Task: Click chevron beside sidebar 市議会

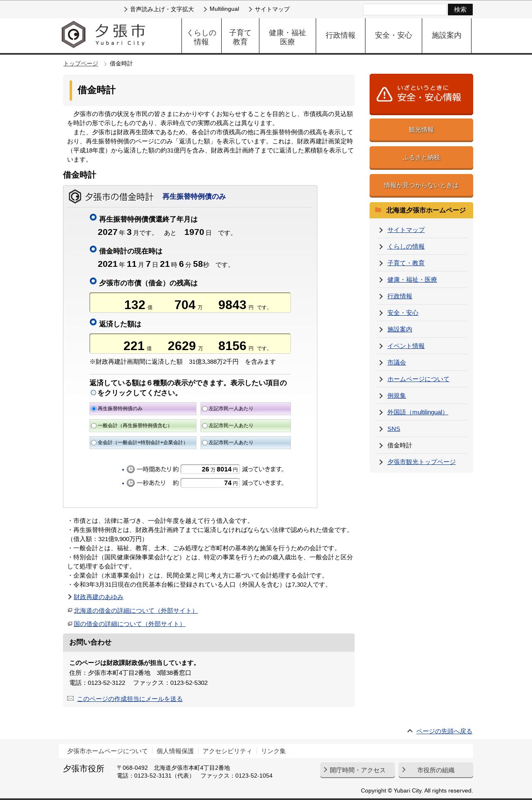Action: [x=381, y=363]
